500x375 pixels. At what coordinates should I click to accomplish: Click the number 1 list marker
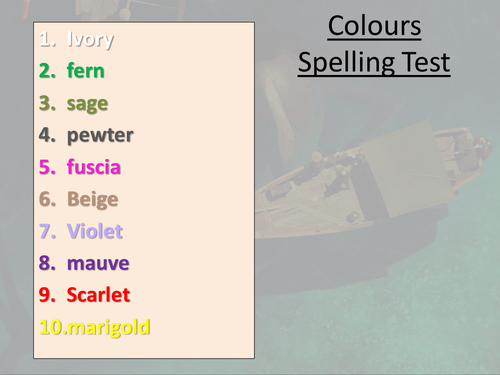point(47,39)
